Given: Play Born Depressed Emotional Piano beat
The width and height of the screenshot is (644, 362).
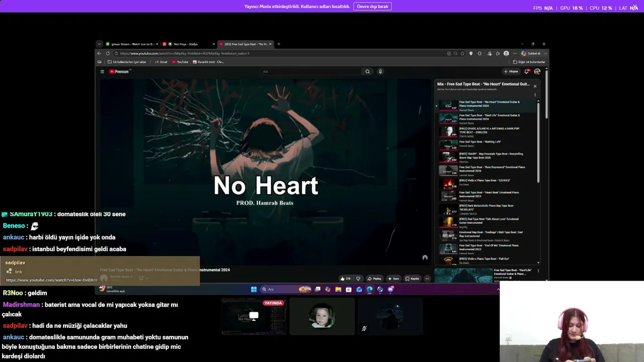Looking at the screenshot, I should pyautogui.click(x=487, y=170).
